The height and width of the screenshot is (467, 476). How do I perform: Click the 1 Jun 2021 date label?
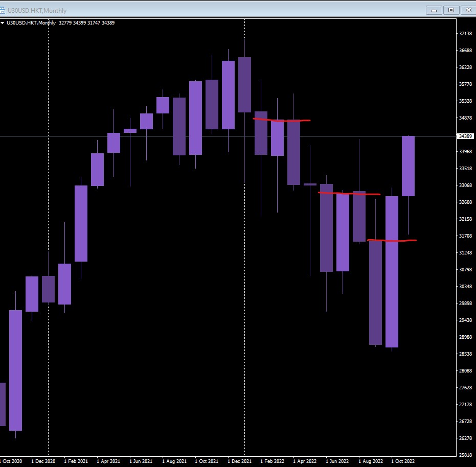(x=141, y=461)
